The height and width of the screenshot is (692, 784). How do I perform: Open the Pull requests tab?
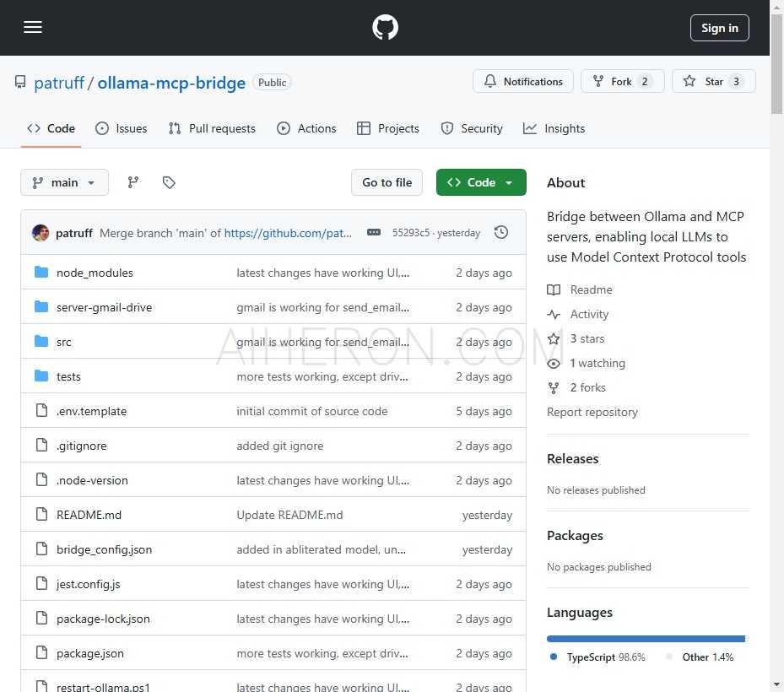tap(212, 128)
